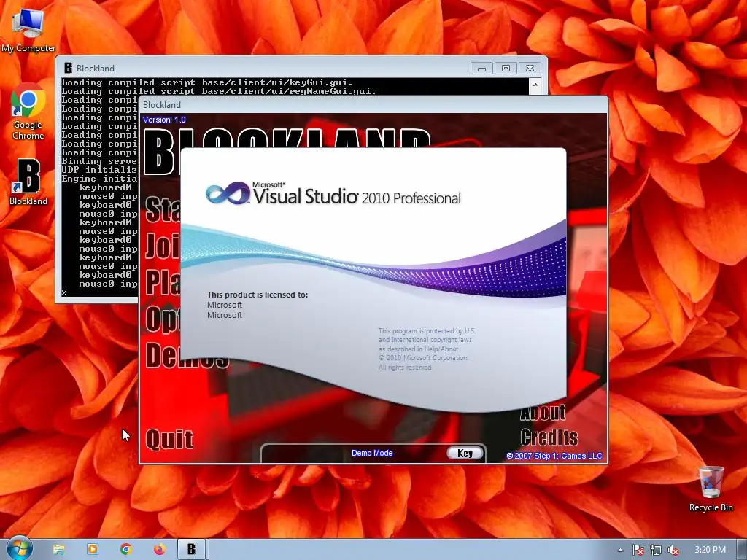747x560 pixels.
Task: Open the About menu option
Action: (x=543, y=413)
